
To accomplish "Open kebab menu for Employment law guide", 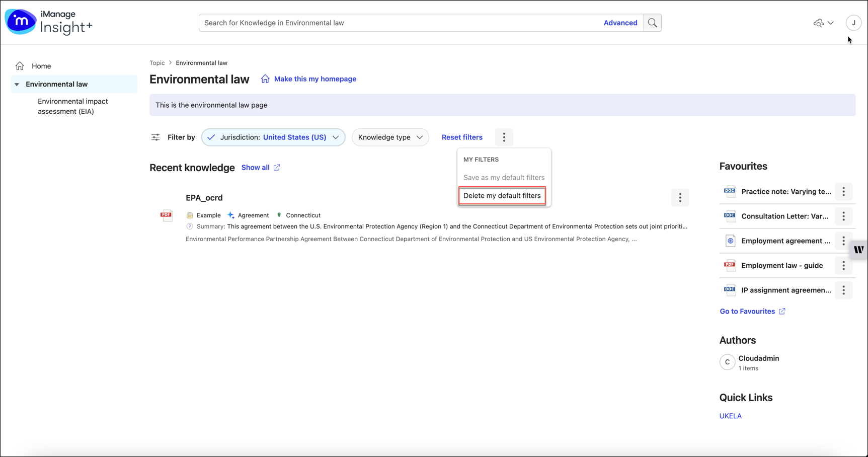I will (x=843, y=265).
